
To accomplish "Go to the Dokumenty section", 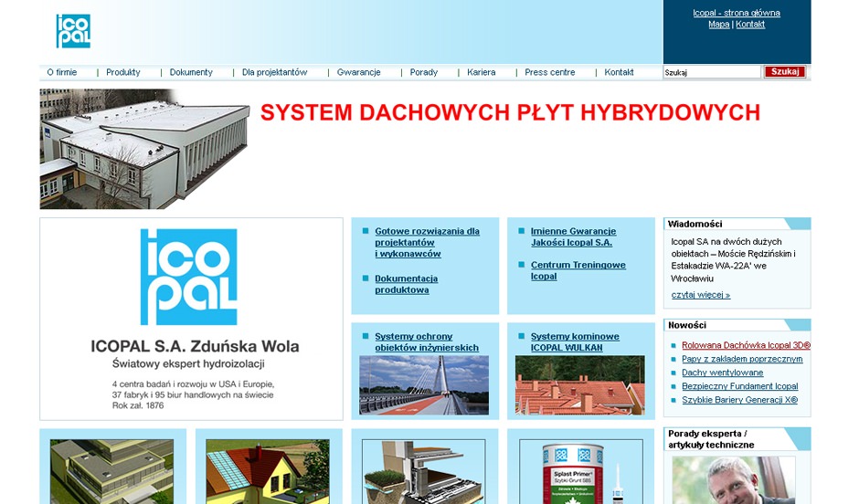I will click(x=191, y=72).
